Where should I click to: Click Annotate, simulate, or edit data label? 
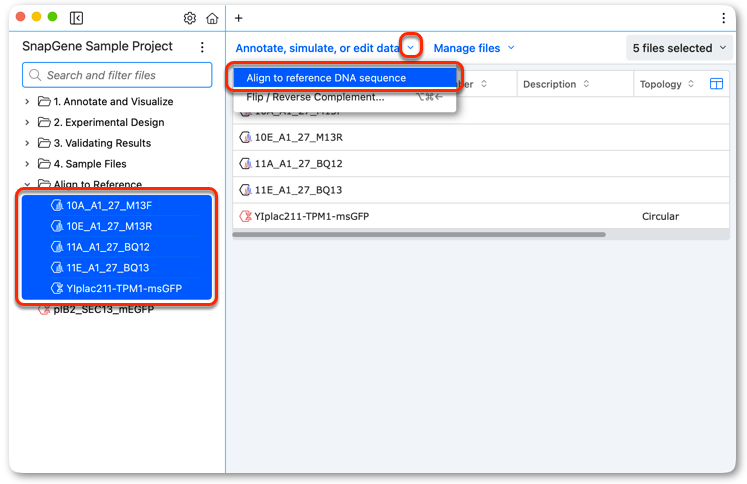point(317,48)
